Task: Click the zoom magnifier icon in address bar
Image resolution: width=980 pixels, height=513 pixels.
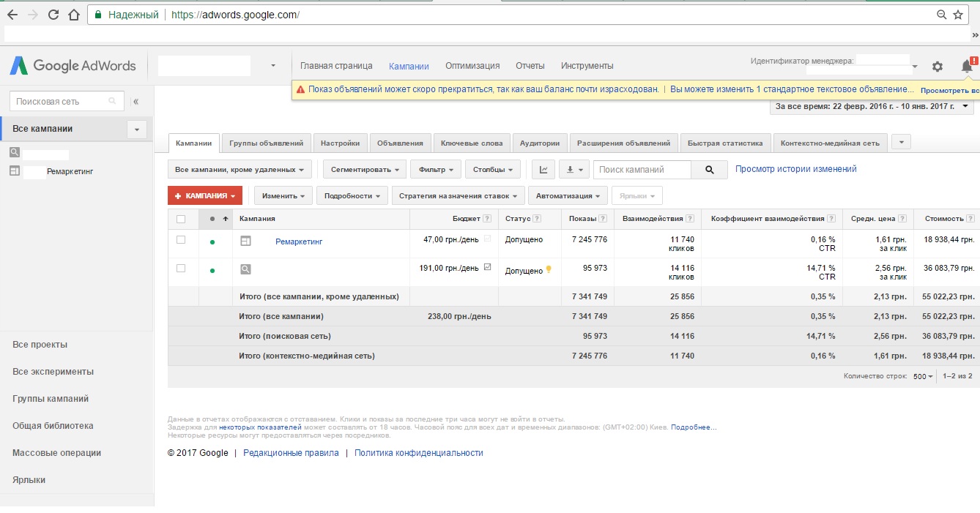Action: click(x=942, y=15)
